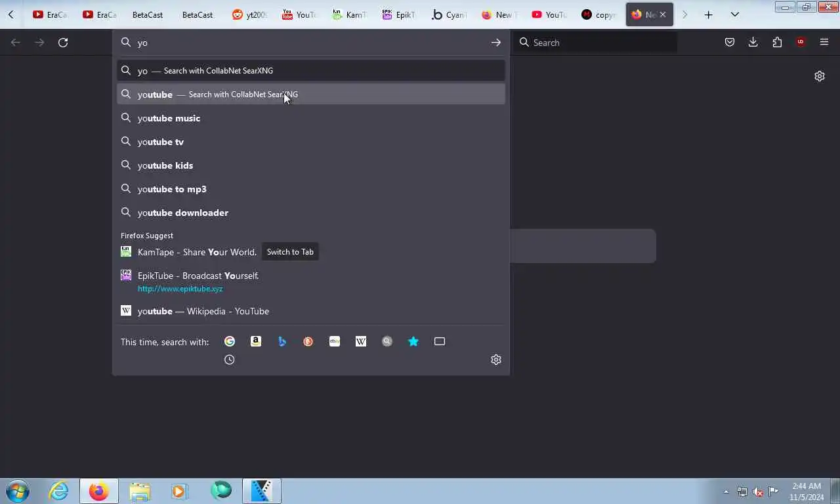Open 'KamTape - Share Your World.' result
Viewport: 840px width, 504px height.
pos(197,252)
